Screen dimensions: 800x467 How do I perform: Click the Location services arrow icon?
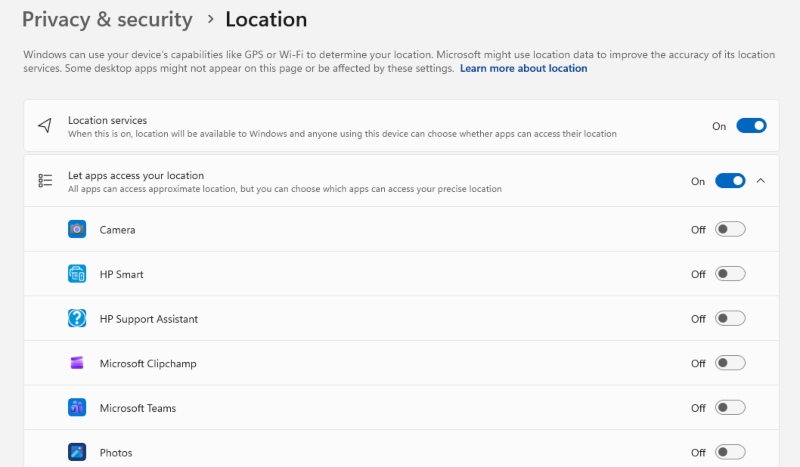point(45,126)
